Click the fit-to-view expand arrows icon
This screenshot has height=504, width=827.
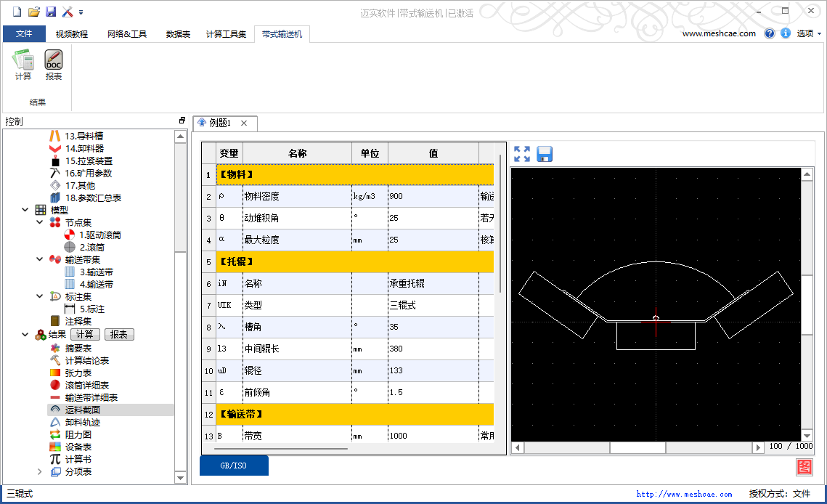521,154
